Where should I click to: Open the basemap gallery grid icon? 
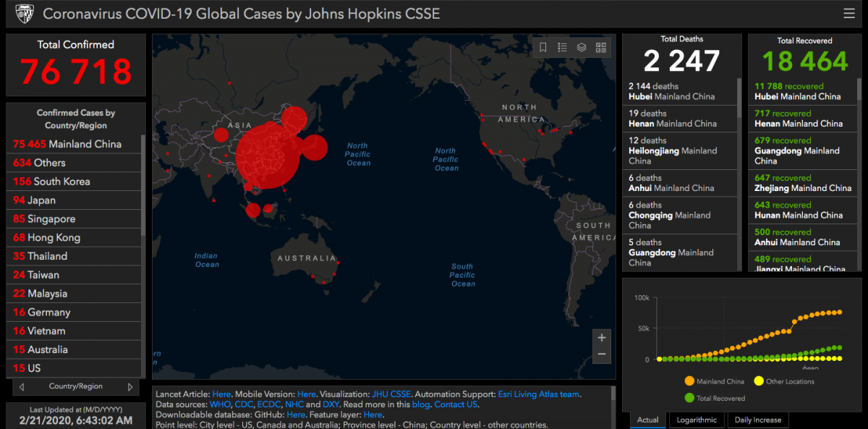pos(600,48)
